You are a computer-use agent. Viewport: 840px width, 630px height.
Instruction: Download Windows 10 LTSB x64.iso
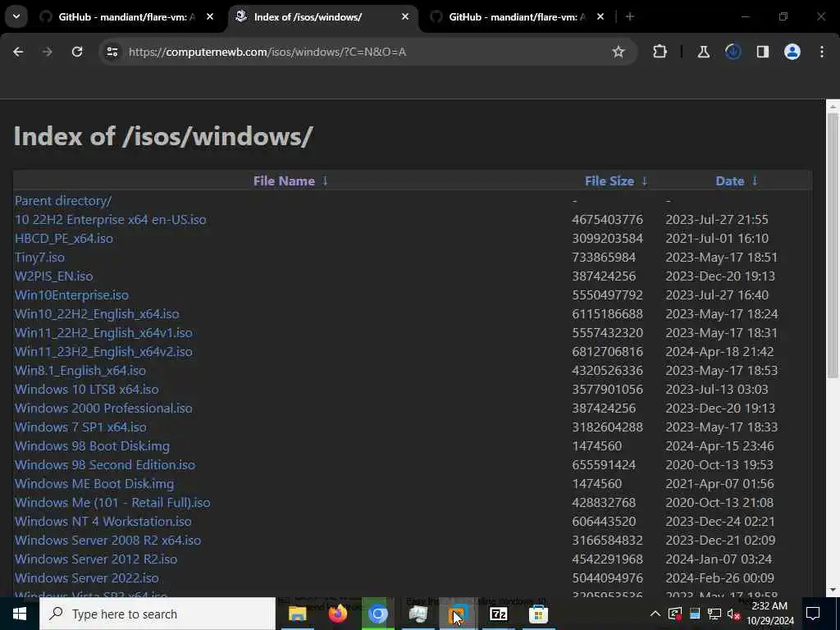[87, 390]
